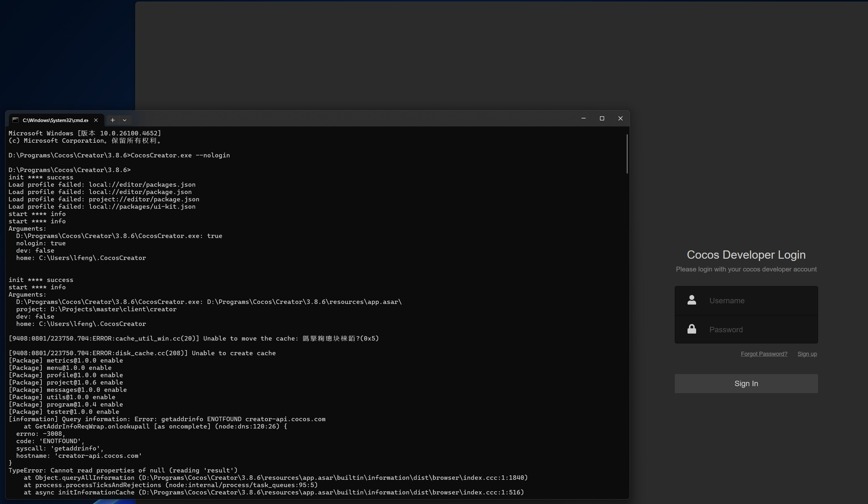Click the padlock icon beside Password

(x=692, y=329)
